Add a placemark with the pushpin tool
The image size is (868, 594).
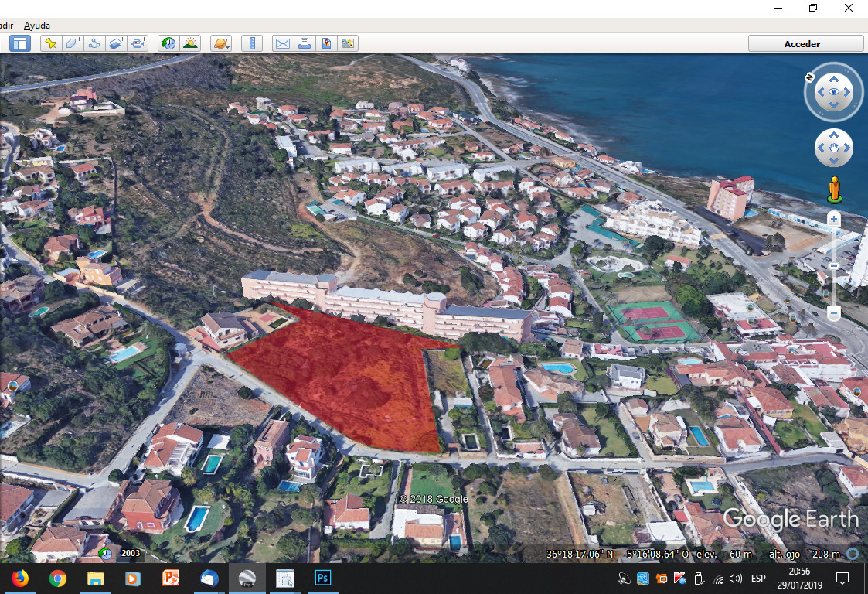51,43
